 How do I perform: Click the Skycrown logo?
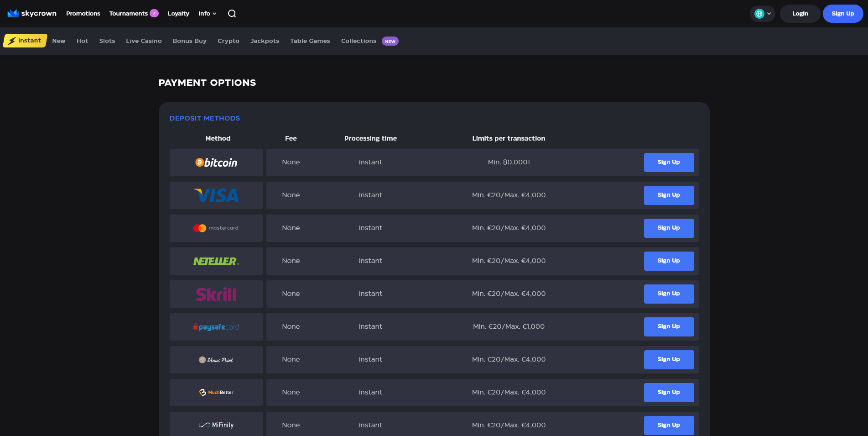click(x=32, y=14)
